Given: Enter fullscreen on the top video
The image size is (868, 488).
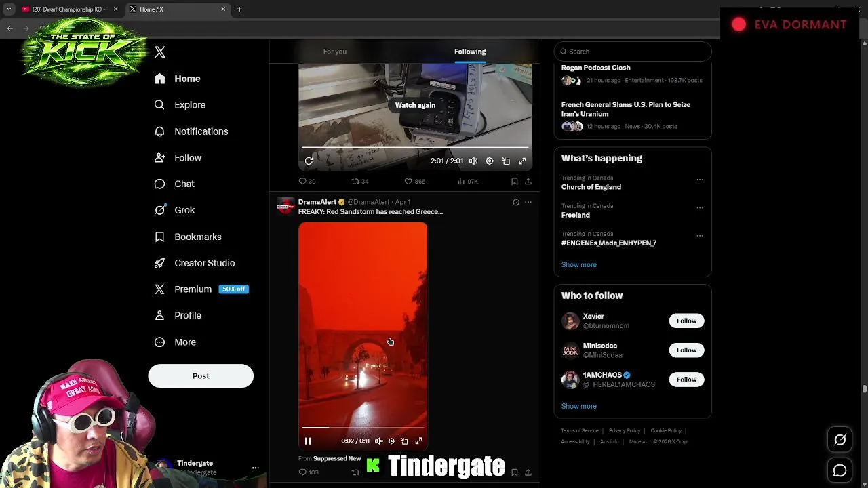Looking at the screenshot, I should click(522, 161).
